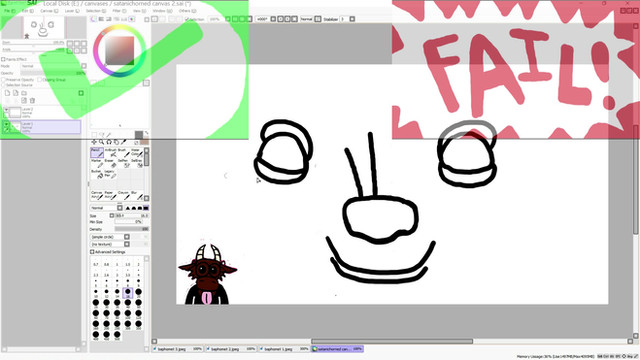640x360 pixels.
Task: Select the Marker tool
Action: pyautogui.click(x=97, y=163)
